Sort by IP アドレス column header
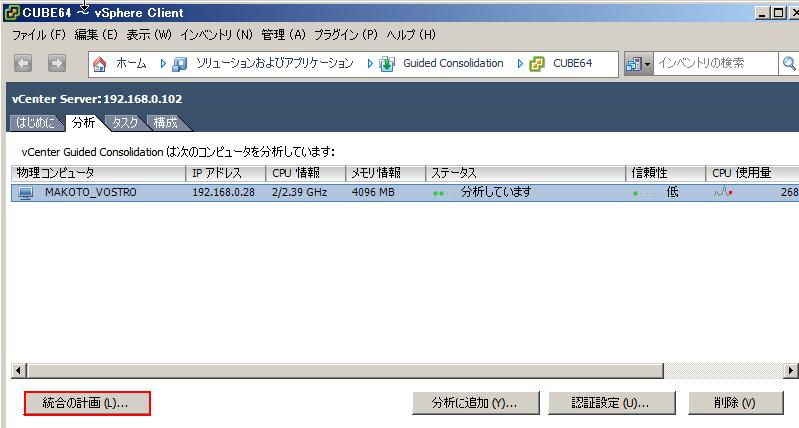The width and height of the screenshot is (799, 428). [226, 173]
